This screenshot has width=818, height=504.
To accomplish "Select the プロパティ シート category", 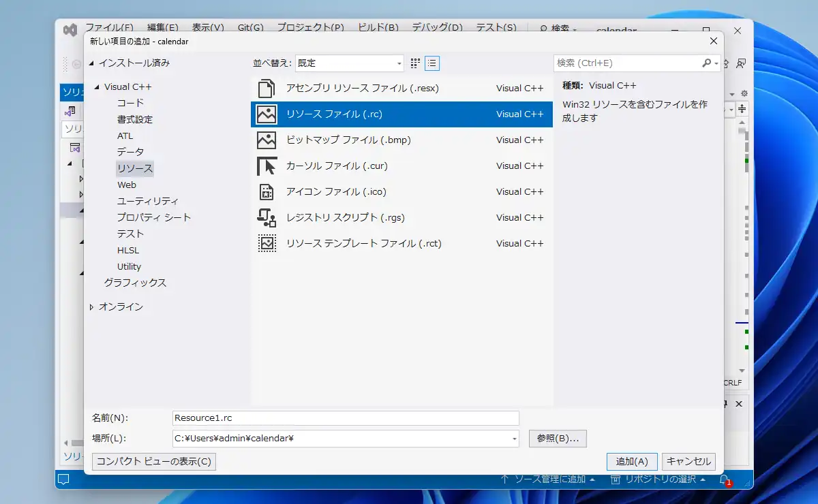I will coord(154,217).
